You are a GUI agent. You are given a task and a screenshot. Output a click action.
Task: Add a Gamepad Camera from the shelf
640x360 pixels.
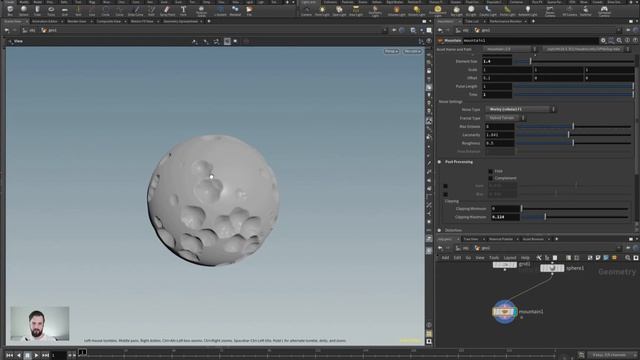pyautogui.click(x=604, y=10)
